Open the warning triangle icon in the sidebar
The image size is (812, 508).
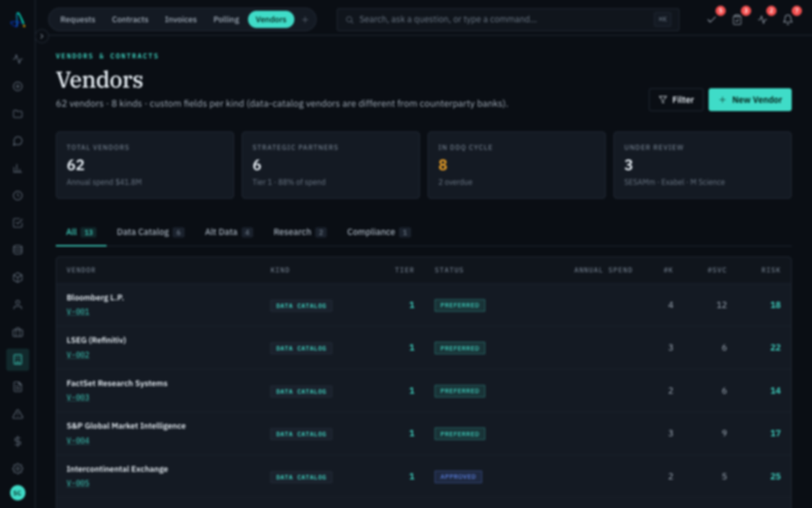tap(18, 414)
